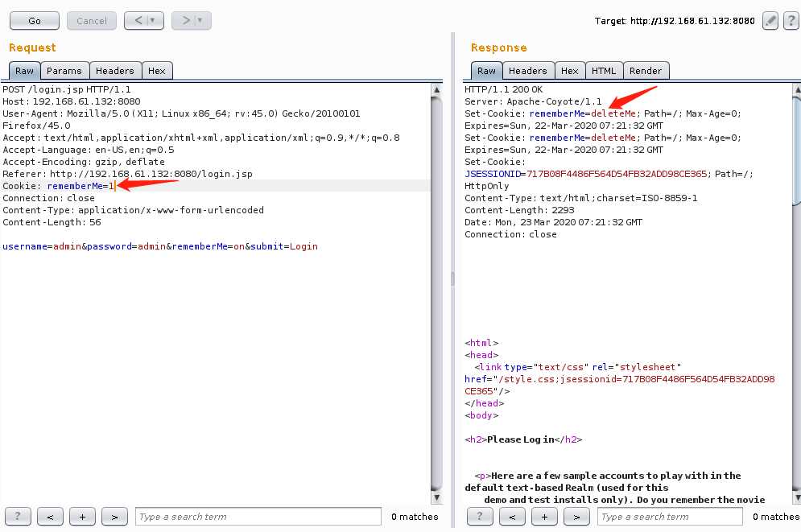The height and width of the screenshot is (532, 801).
Task: Click the 'Content-Length: 56' request header
Action: point(52,222)
